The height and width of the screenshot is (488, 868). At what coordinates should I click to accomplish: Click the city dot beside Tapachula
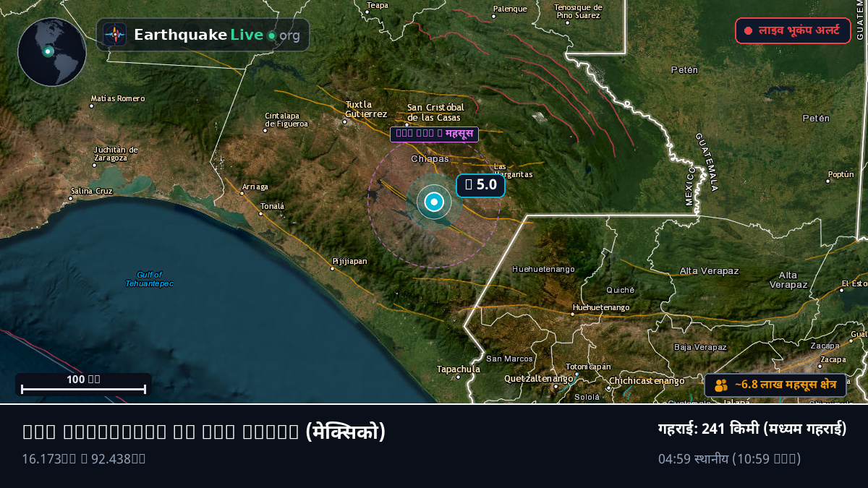click(x=458, y=377)
